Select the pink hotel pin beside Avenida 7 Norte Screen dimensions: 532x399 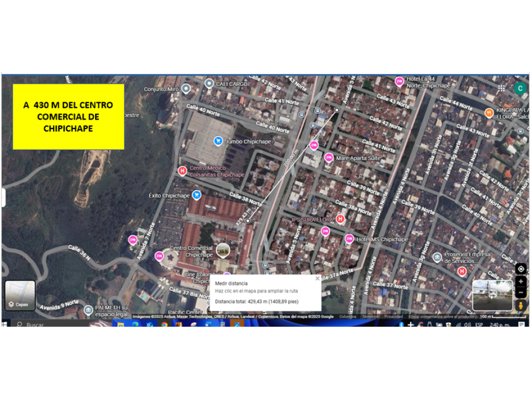coord(132,240)
